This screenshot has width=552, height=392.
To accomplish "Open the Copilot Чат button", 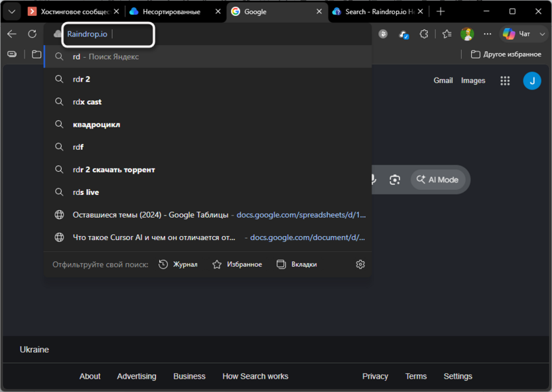I will (x=516, y=34).
